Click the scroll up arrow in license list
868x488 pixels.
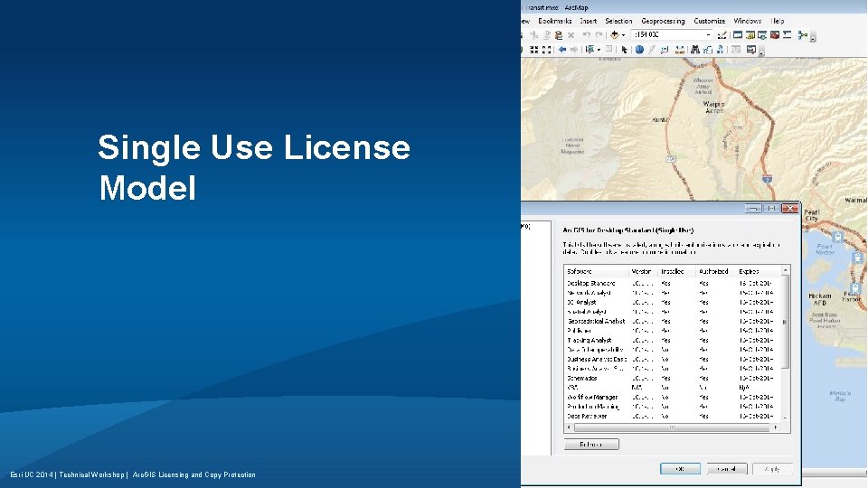(x=785, y=270)
